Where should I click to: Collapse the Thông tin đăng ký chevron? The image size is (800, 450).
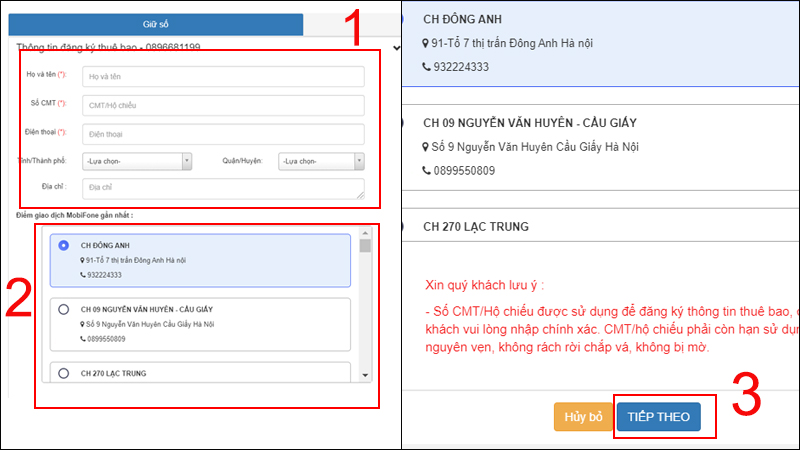396,48
